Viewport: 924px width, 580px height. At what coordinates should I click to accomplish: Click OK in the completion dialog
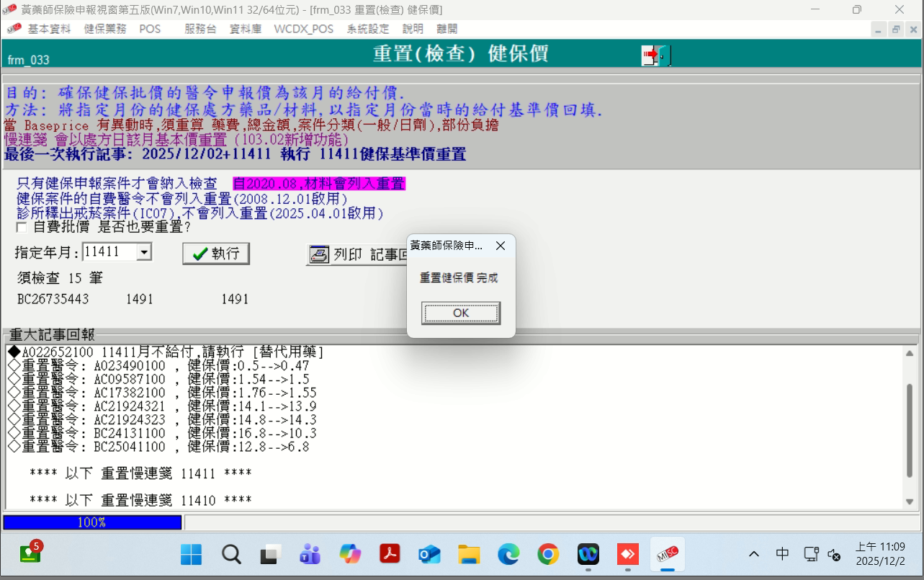[461, 313]
